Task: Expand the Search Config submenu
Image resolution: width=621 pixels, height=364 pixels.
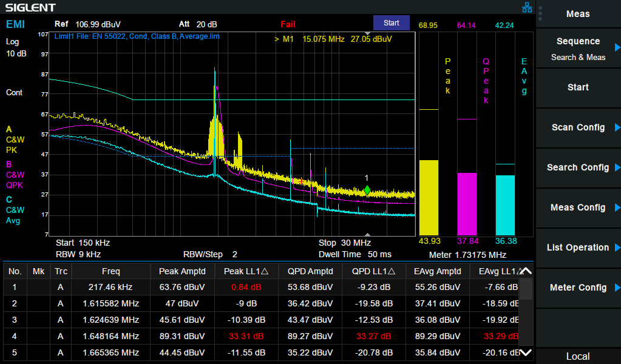Action: coord(578,167)
